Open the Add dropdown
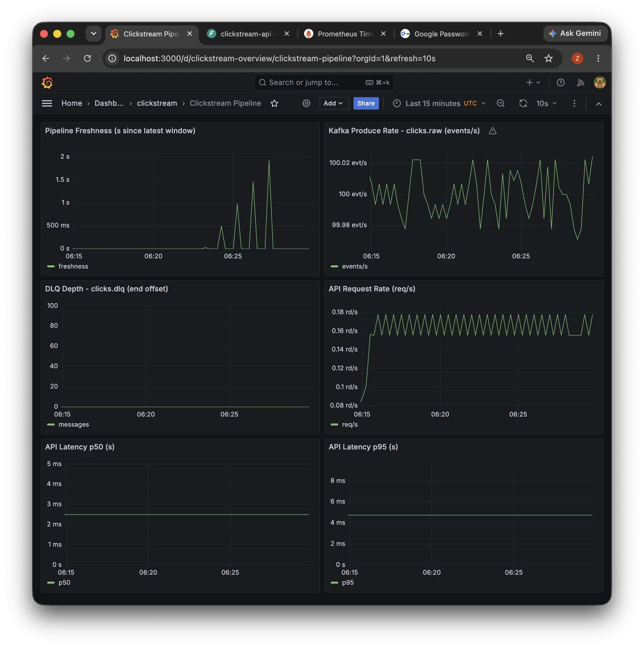 [334, 103]
